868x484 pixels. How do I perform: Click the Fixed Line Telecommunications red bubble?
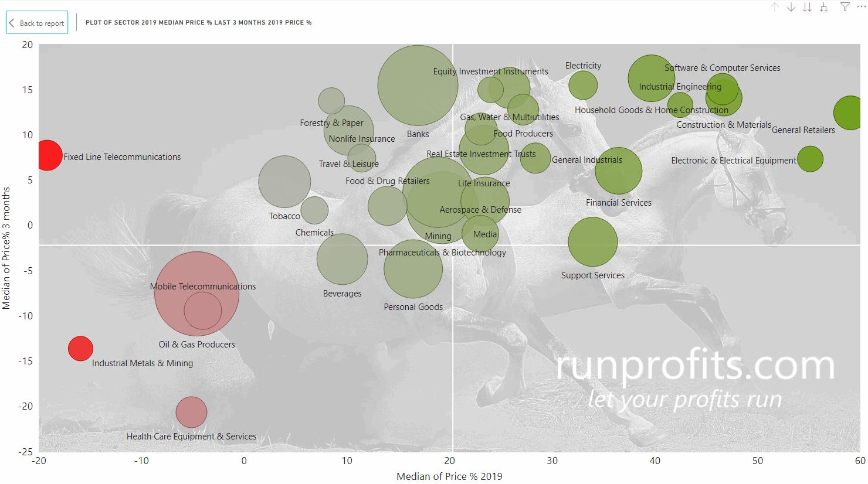47,155
